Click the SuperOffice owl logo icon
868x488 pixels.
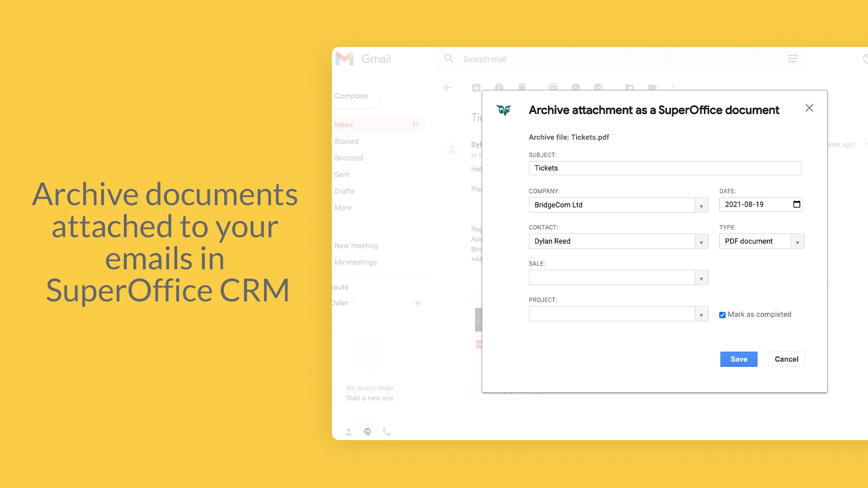tap(504, 110)
